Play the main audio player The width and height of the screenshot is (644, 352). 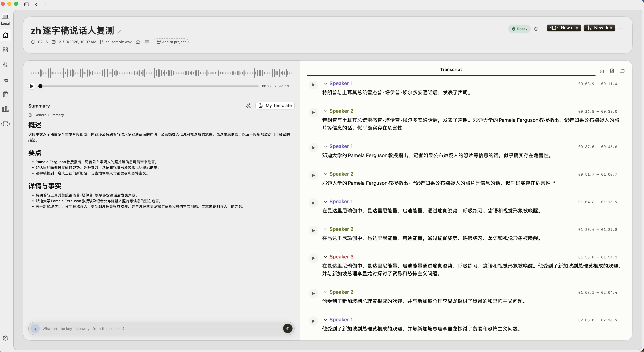click(x=31, y=86)
